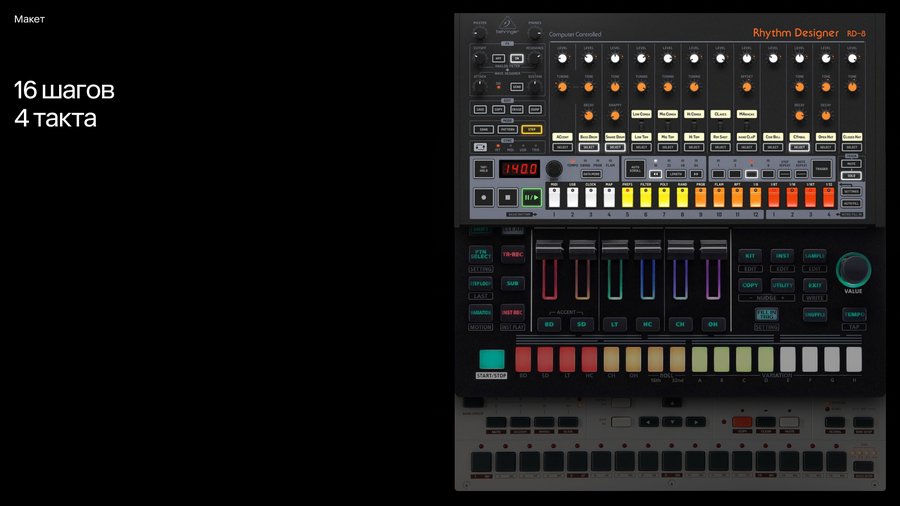The height and width of the screenshot is (506, 900).
Task: Click the SAVE button in the edit row
Action: pyautogui.click(x=480, y=109)
